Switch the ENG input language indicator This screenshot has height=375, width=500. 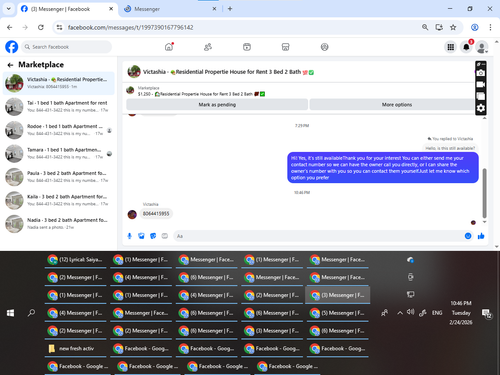[437, 313]
